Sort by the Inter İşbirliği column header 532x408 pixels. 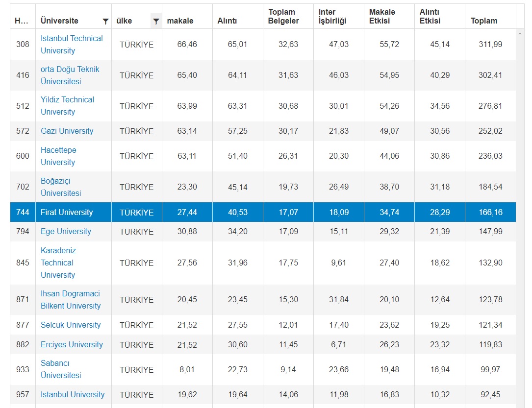[x=332, y=16]
